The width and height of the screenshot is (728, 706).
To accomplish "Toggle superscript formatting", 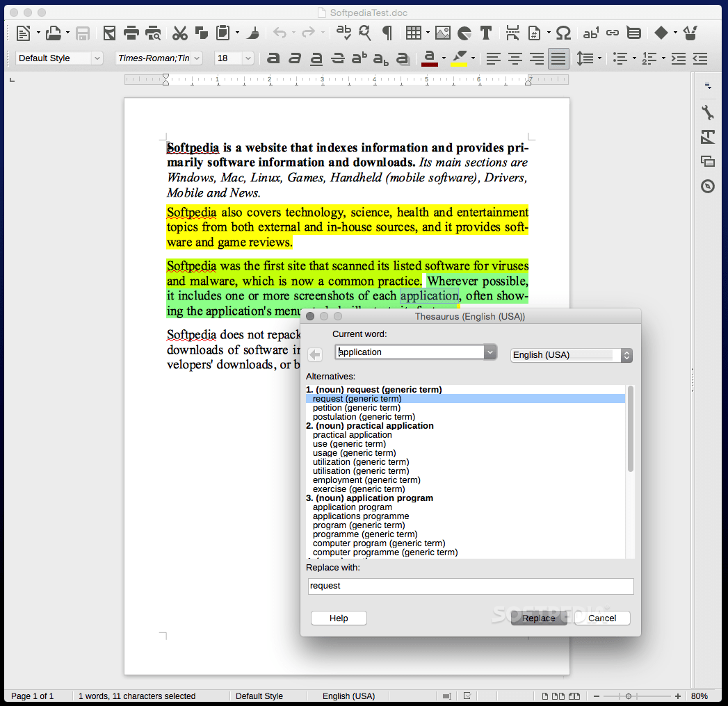I will tap(359, 58).
